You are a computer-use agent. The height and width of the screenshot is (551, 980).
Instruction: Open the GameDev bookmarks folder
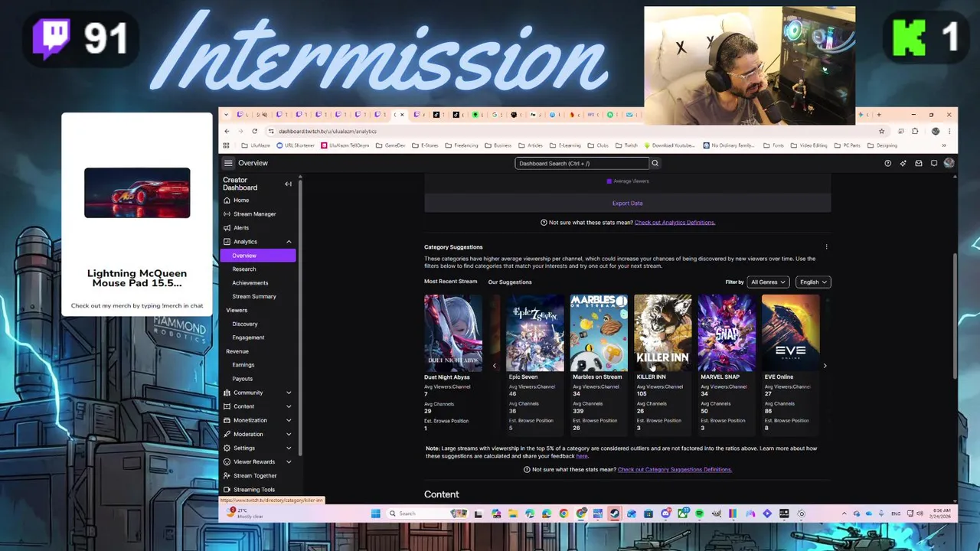pyautogui.click(x=390, y=145)
